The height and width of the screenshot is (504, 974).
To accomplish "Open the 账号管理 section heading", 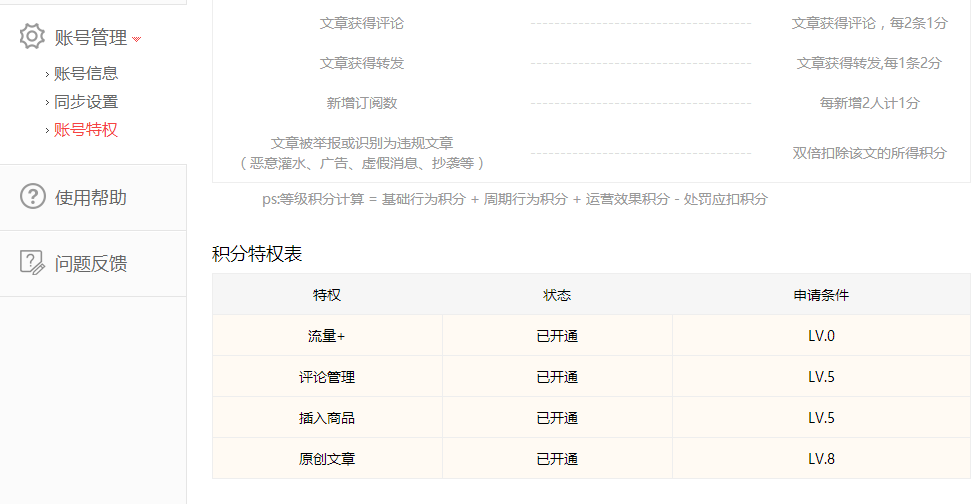I will pos(91,37).
